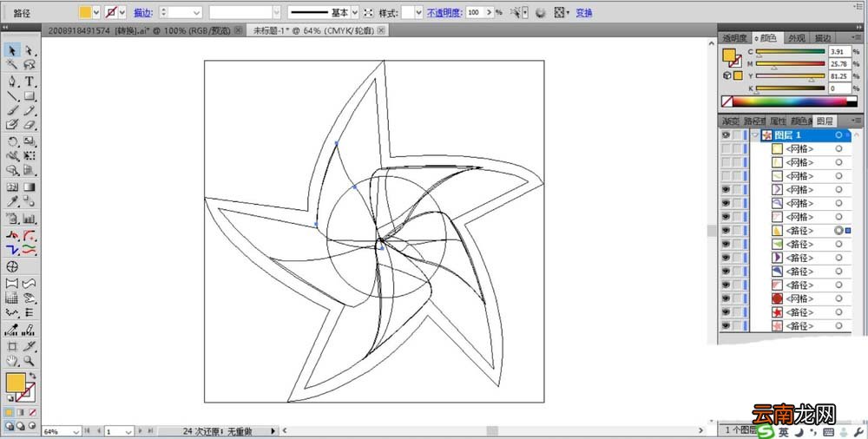Select the Zoom tool in toolbox
This screenshot has height=439, width=868.
click(30, 361)
